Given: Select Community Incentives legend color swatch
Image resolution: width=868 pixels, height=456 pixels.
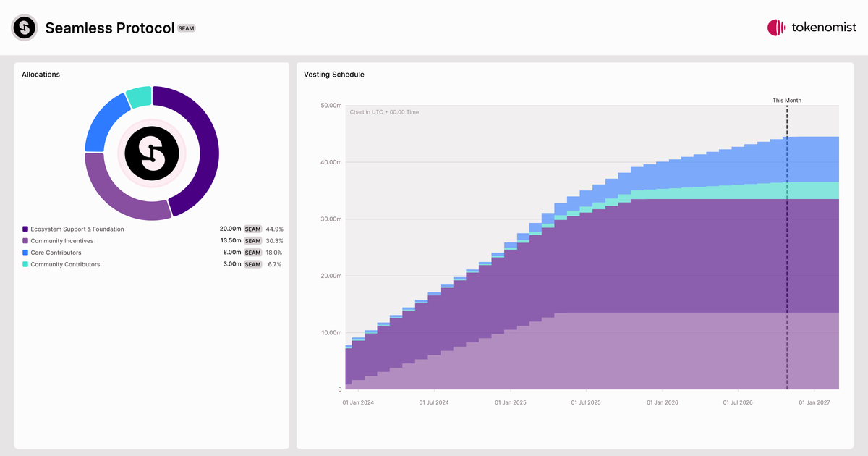Looking at the screenshot, I should (x=25, y=241).
